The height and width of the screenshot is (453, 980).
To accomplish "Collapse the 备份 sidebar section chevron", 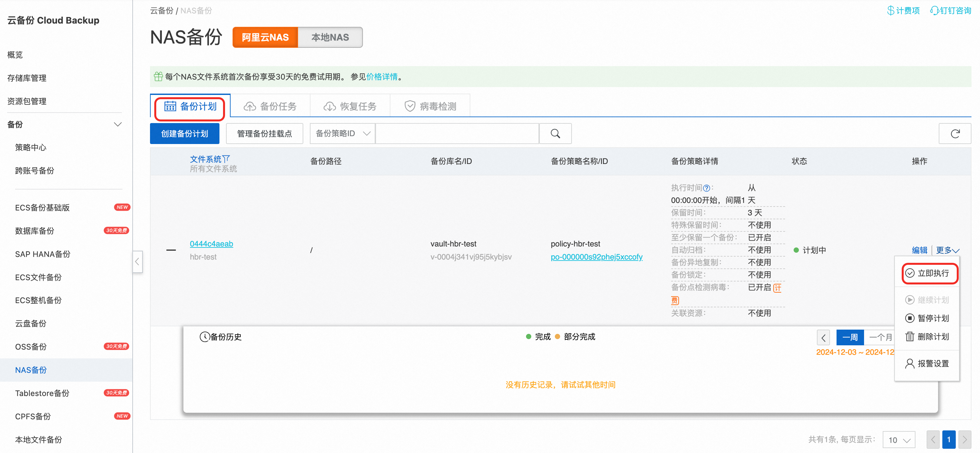I will pos(118,124).
